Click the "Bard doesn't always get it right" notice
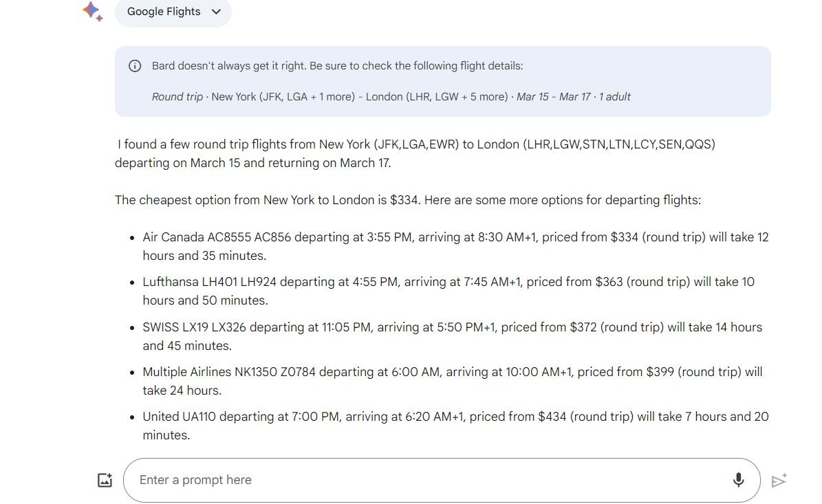This screenshot has height=504, width=822. click(x=337, y=66)
